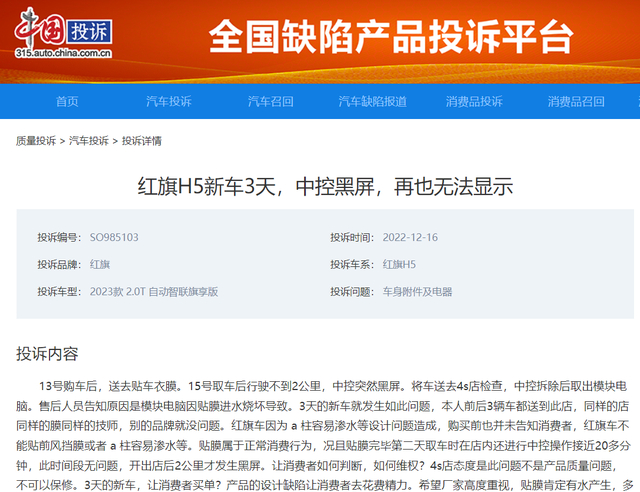Viewport: 640px width, 492px height.
Task: Click the 315.auto.china.com.cn URL text
Action: (63, 53)
